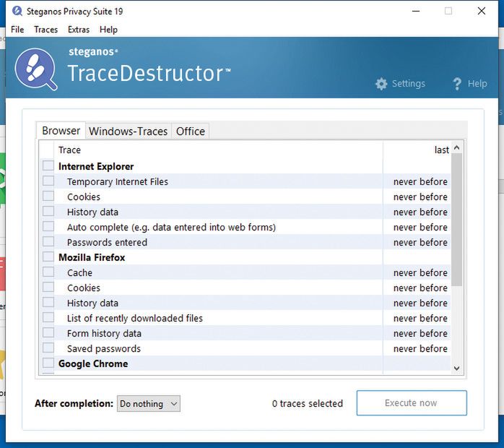Click the Mozilla Firefox group heading
This screenshot has height=448, width=504.
92,258
